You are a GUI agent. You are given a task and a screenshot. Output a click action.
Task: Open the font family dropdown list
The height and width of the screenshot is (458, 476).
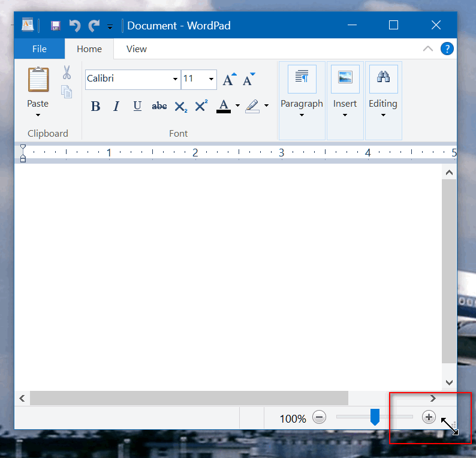coord(175,79)
